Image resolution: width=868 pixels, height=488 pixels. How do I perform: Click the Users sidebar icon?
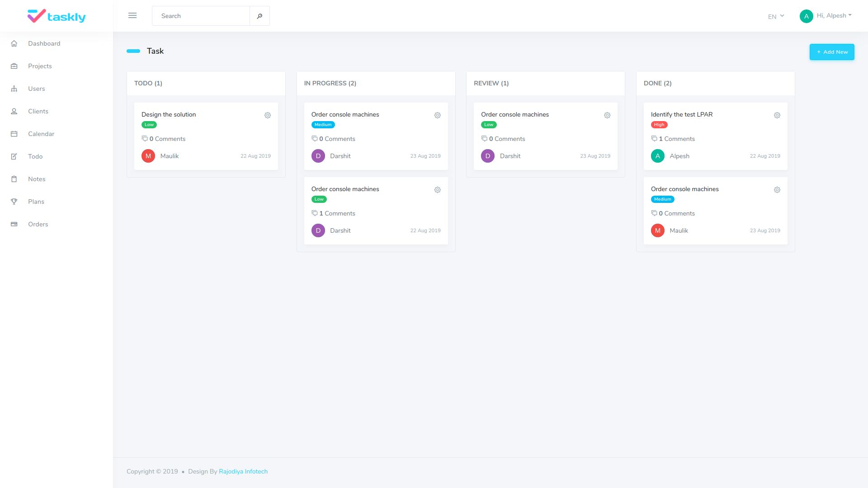click(x=14, y=89)
